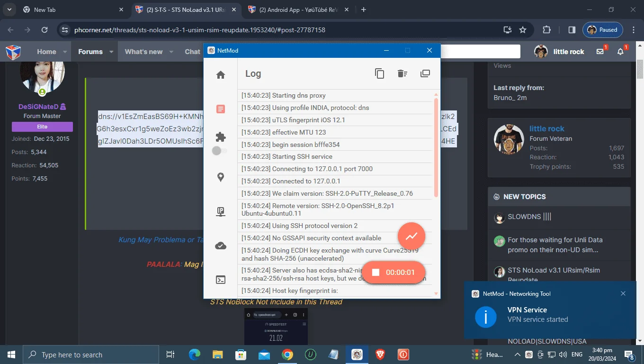
Task: Expand the What's new dropdown arrow
Action: 171,52
